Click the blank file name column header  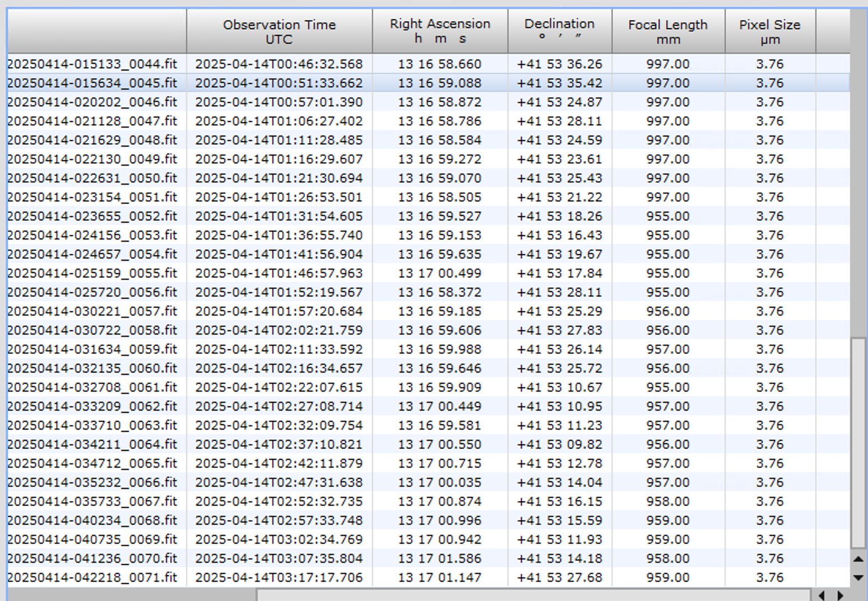[x=97, y=32]
